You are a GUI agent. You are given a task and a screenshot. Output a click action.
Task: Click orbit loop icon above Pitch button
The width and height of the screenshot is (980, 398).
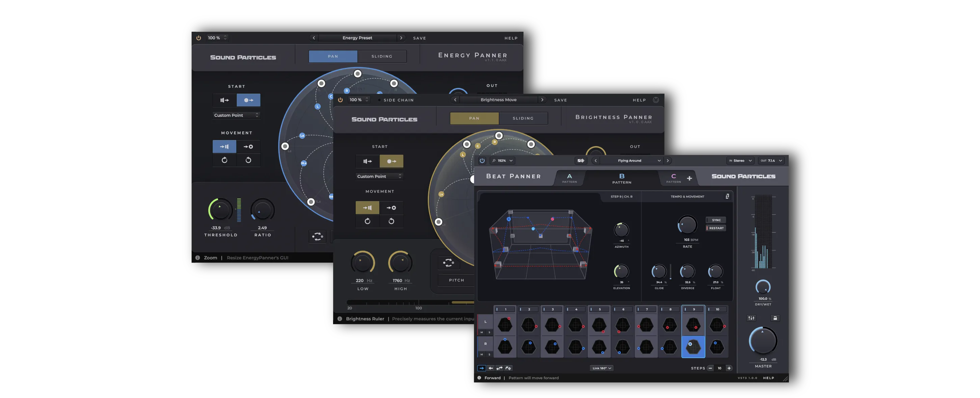[448, 263]
